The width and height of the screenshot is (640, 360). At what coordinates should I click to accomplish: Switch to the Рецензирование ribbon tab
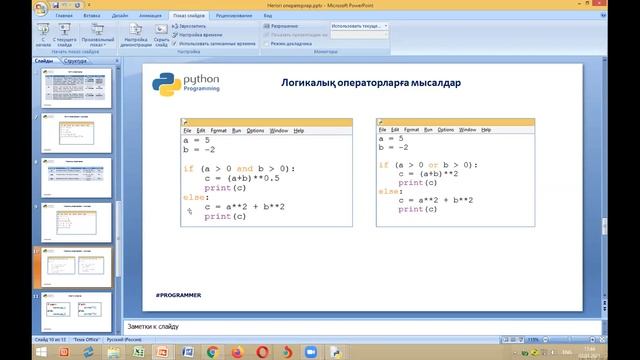[234, 16]
